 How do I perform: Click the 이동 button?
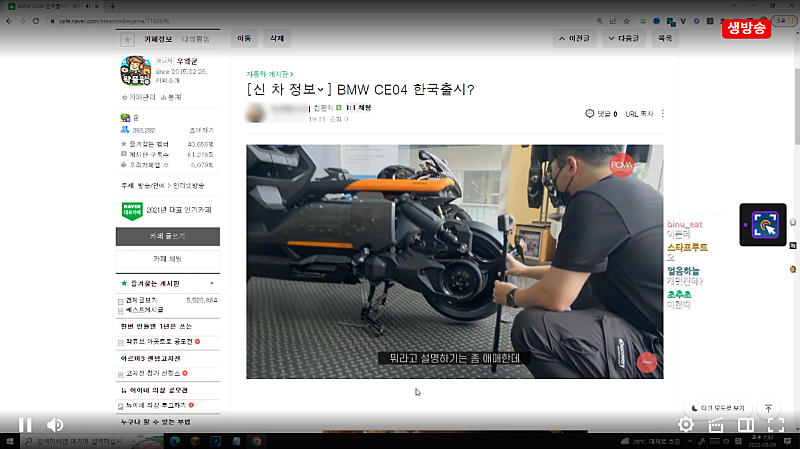click(x=244, y=38)
